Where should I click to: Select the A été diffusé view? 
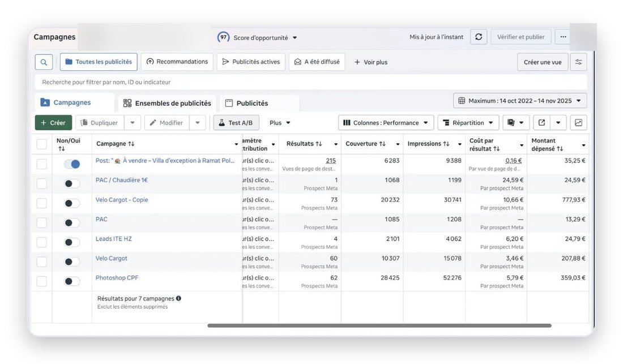click(317, 62)
